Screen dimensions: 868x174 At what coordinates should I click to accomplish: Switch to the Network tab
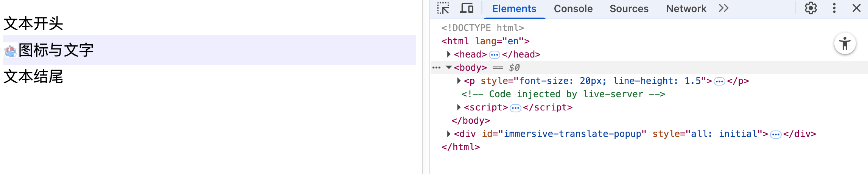pos(686,9)
